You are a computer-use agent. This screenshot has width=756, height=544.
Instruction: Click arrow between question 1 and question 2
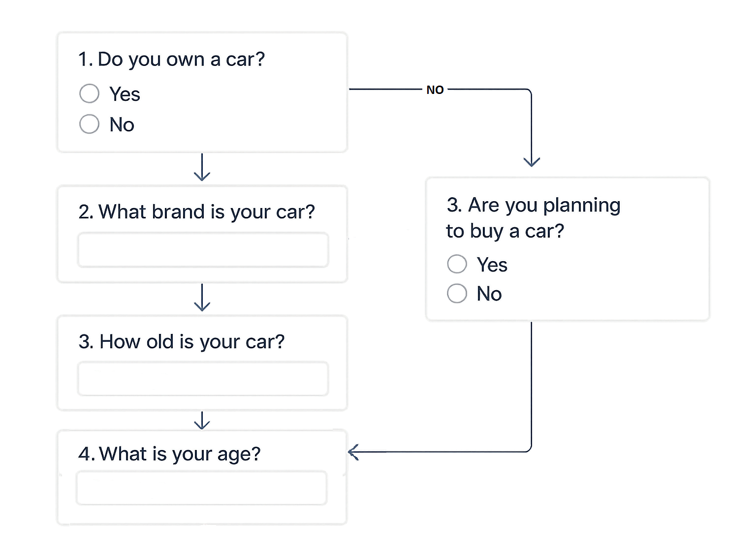[x=202, y=168]
